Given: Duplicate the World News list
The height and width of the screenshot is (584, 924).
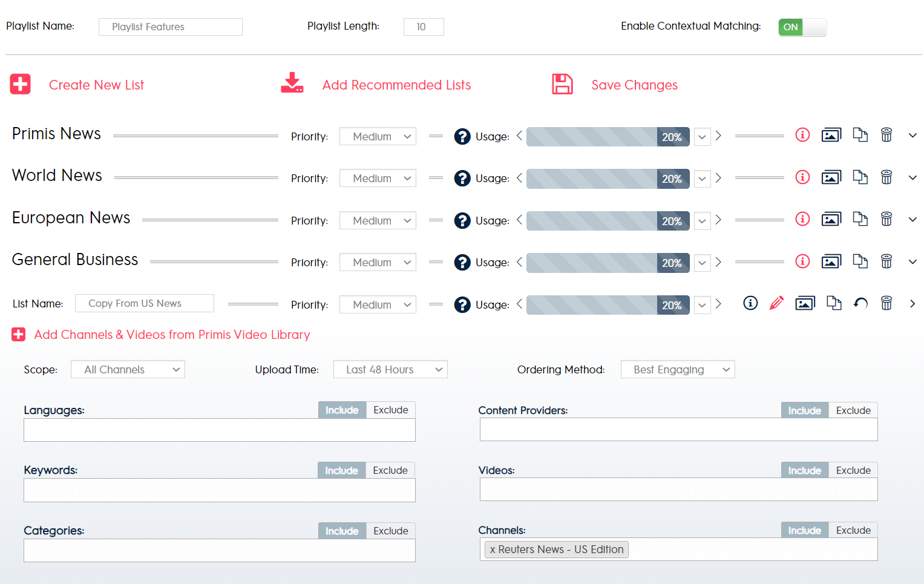Looking at the screenshot, I should click(860, 177).
